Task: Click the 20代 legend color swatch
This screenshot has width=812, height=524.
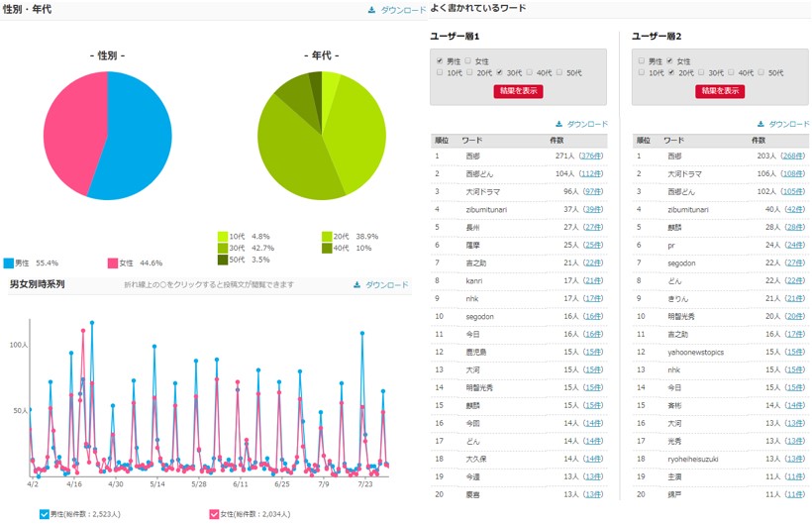Action: point(327,237)
